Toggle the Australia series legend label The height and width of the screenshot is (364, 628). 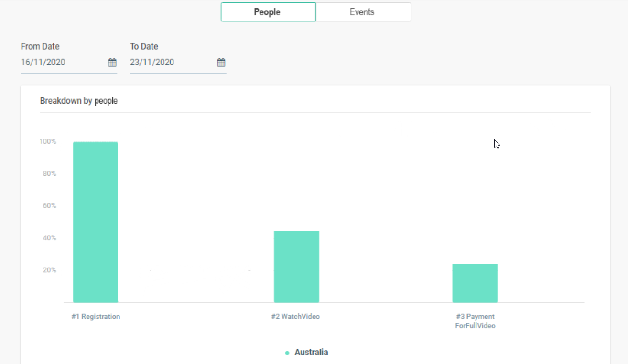pyautogui.click(x=311, y=353)
